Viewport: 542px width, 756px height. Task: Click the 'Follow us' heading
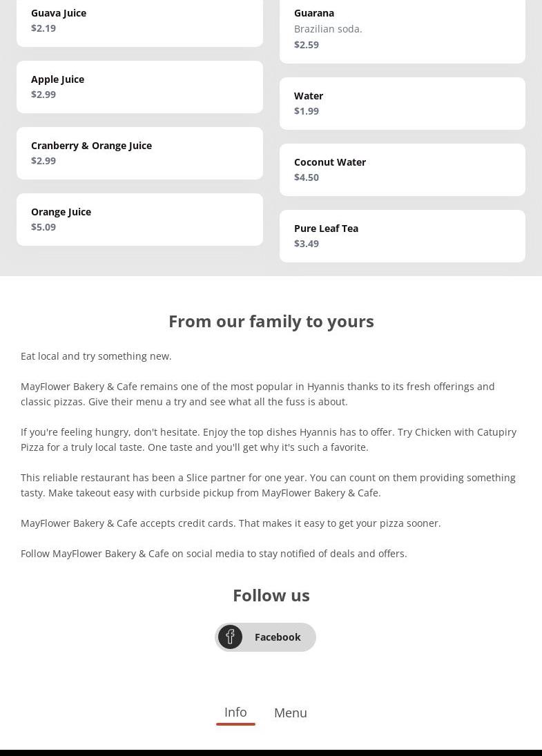[x=271, y=595]
